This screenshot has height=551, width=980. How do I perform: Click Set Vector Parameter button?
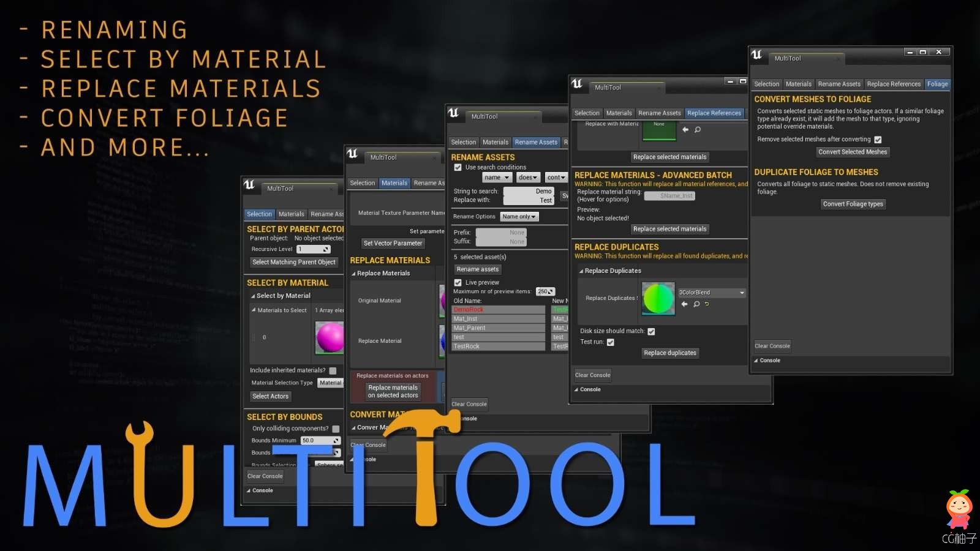click(393, 243)
